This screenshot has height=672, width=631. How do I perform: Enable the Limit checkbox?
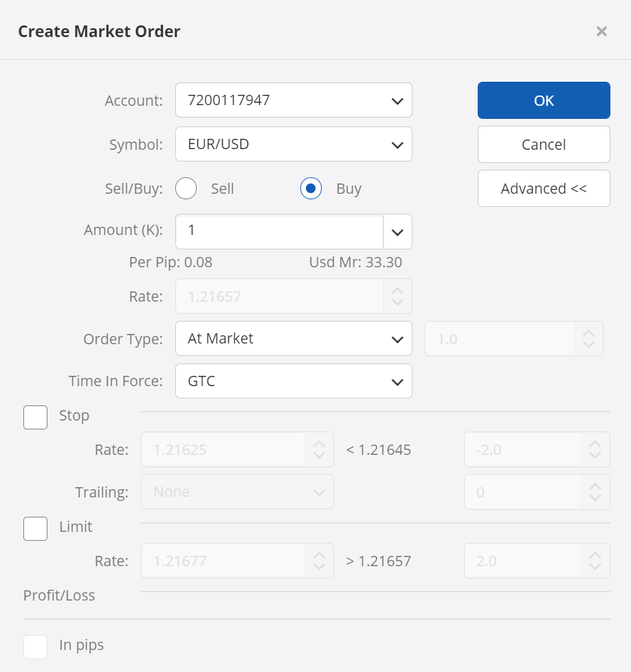point(35,528)
